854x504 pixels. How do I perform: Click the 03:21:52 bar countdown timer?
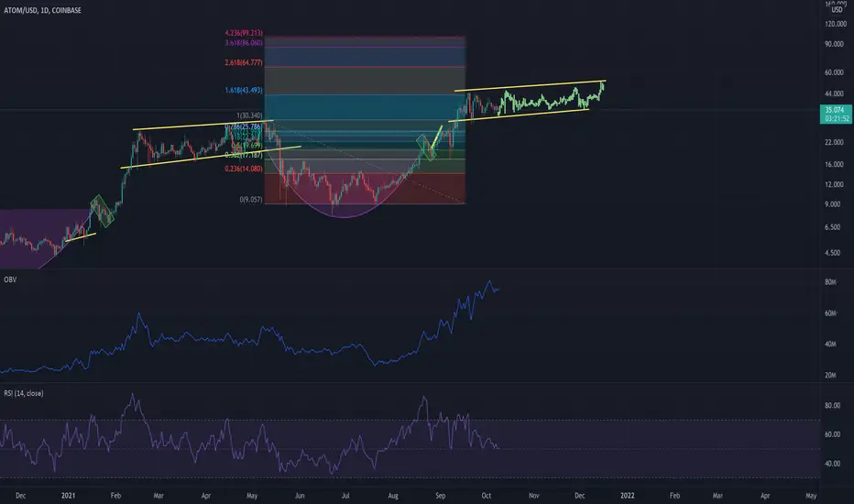[837, 118]
